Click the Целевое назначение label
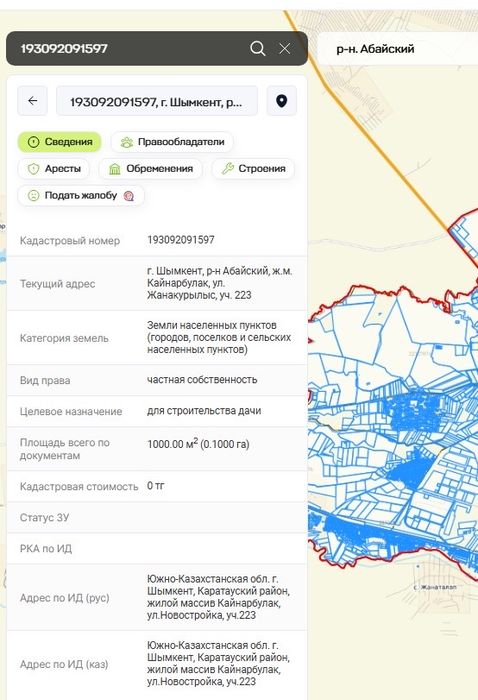 click(x=71, y=412)
